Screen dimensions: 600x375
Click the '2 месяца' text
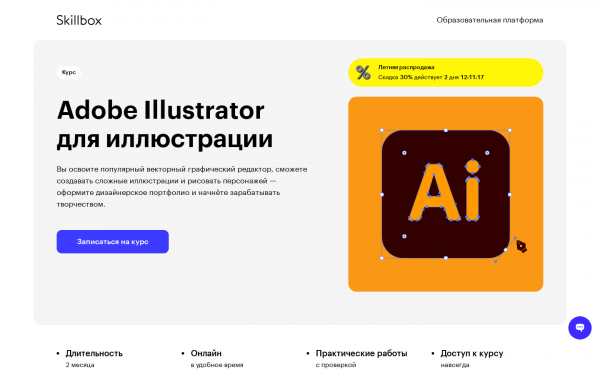(x=80, y=365)
